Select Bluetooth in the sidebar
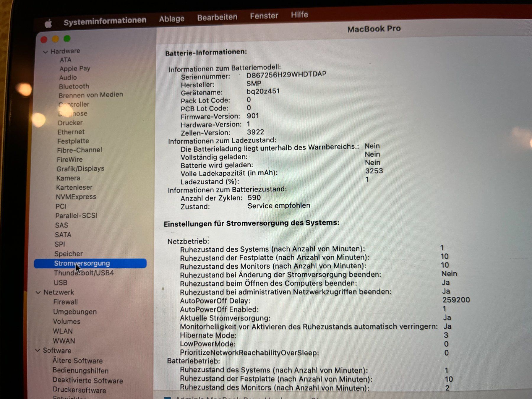The height and width of the screenshot is (399, 532). click(x=74, y=86)
